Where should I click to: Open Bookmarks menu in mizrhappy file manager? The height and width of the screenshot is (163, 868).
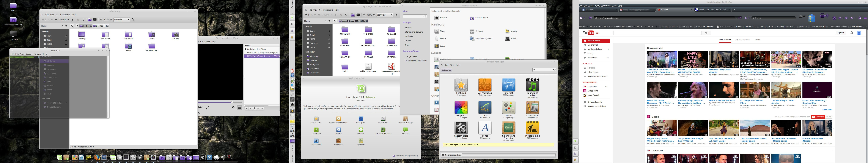(65, 15)
